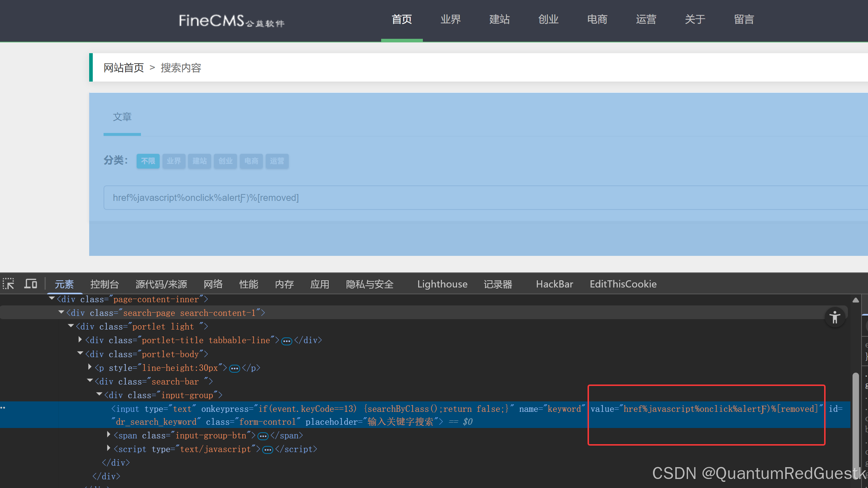Collapse the page-content-inner div node

point(52,299)
